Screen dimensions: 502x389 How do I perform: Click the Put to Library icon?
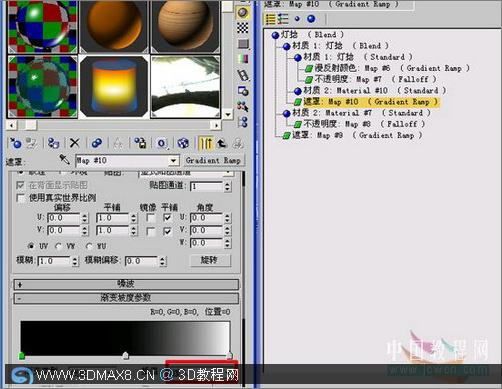(140, 143)
